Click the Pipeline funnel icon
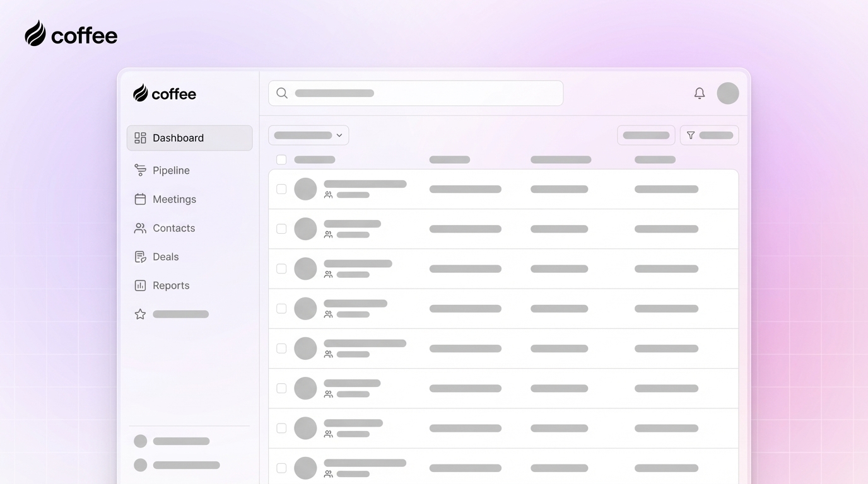Screen dimensions: 868x484 tap(140, 170)
